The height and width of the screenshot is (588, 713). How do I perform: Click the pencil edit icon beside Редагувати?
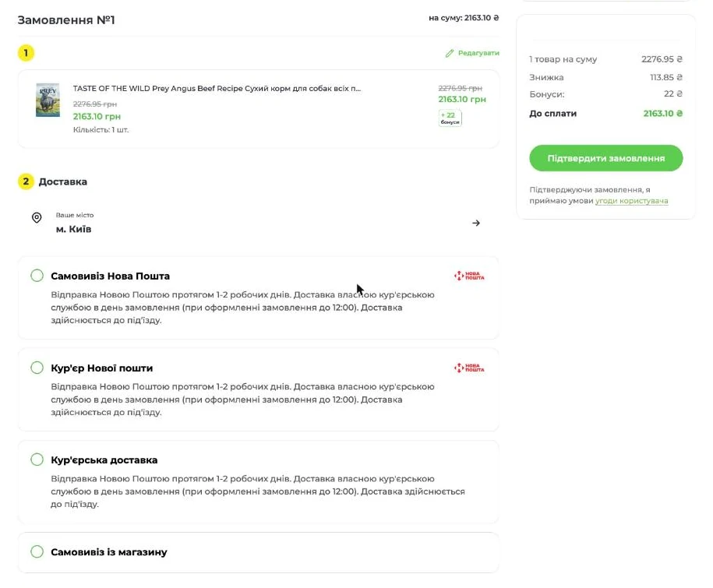click(x=450, y=53)
